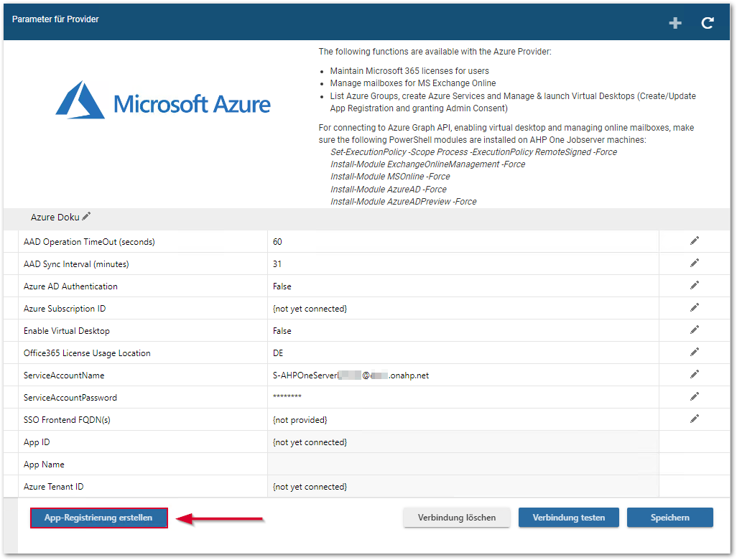Click the plus icon in the header
737x560 pixels.
point(675,22)
